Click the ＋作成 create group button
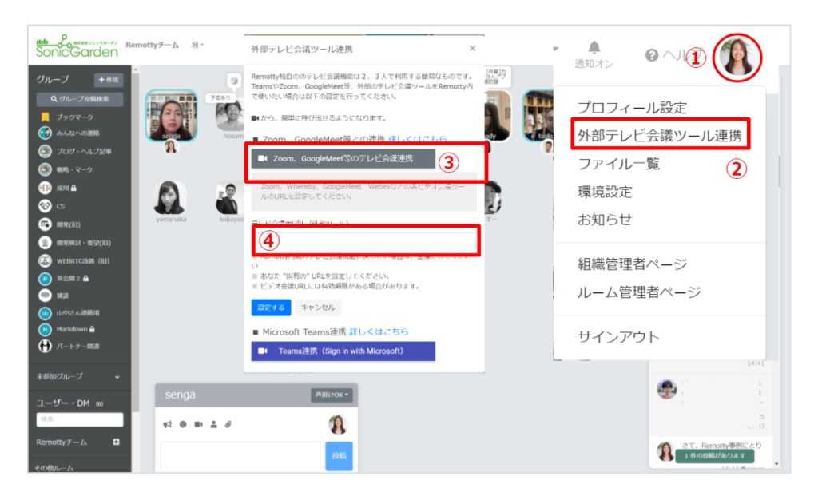Screen dimensions: 818x504 (x=109, y=80)
